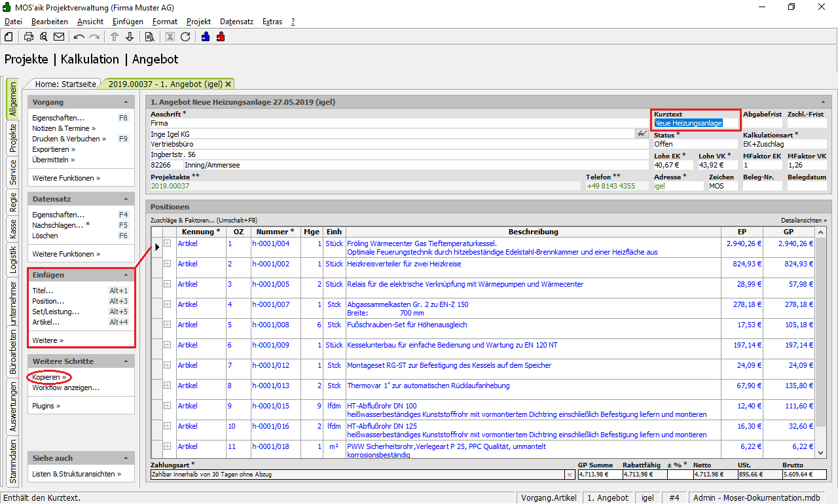This screenshot has height=504, width=838.
Task: Expand row 1 Artikel h-0001/004
Action: 167,243
